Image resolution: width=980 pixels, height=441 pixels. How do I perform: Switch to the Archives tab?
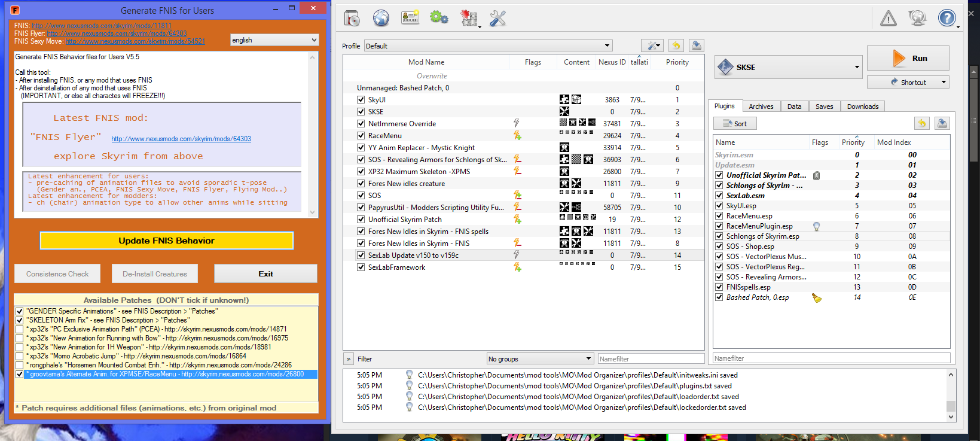pyautogui.click(x=761, y=107)
